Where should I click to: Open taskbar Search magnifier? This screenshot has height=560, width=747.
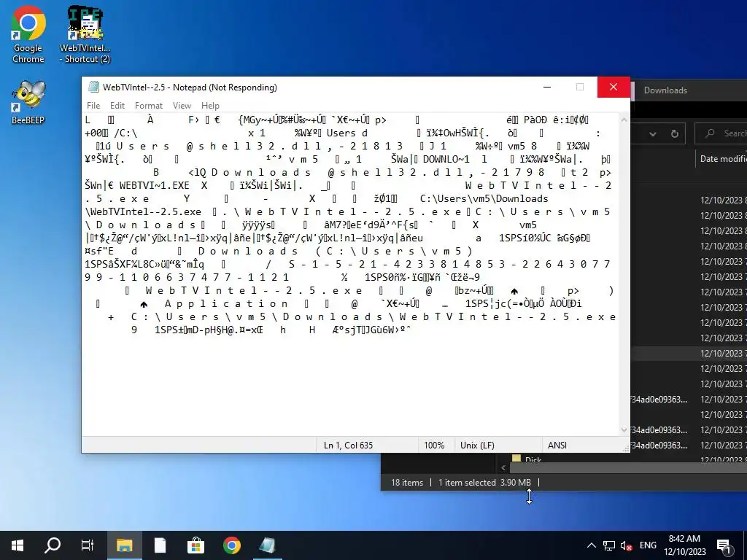pos(53,545)
